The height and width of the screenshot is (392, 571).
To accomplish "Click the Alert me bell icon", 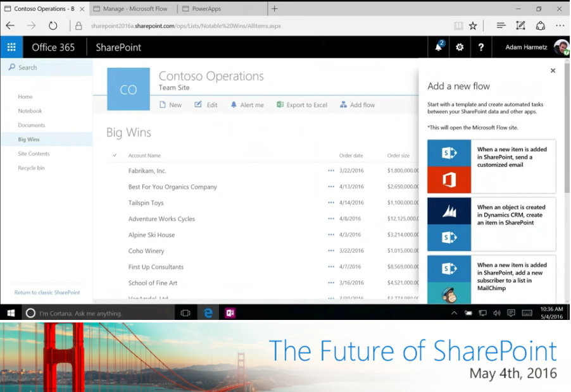I will (x=234, y=105).
